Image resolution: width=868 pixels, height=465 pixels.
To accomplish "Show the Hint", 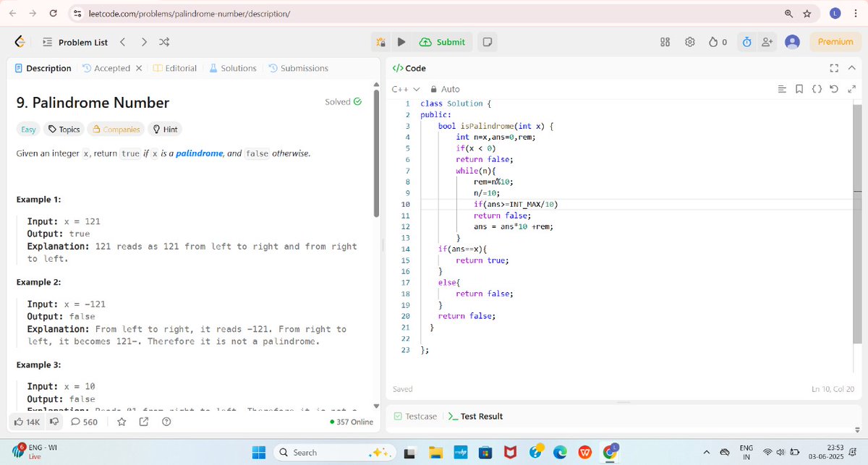I will pos(165,129).
